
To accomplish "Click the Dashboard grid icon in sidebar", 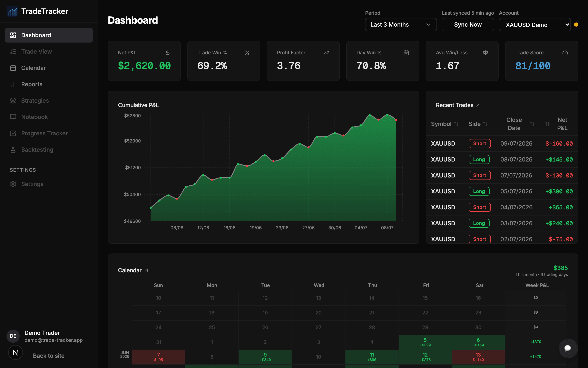I will 13,35.
